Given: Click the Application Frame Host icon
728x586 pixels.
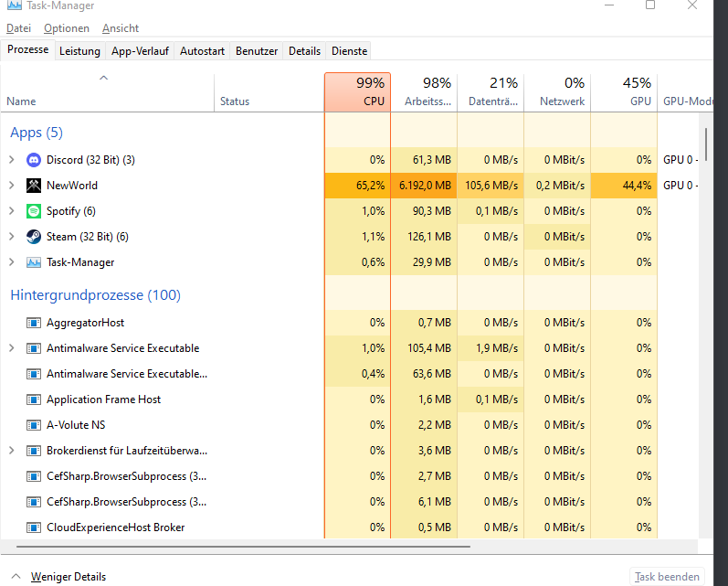Looking at the screenshot, I should 34,400.
